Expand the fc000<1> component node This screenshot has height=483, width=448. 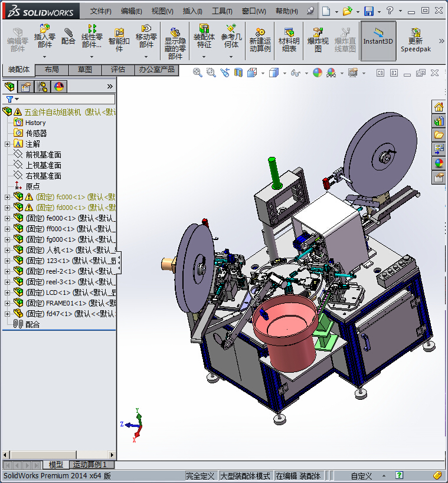tap(8, 197)
